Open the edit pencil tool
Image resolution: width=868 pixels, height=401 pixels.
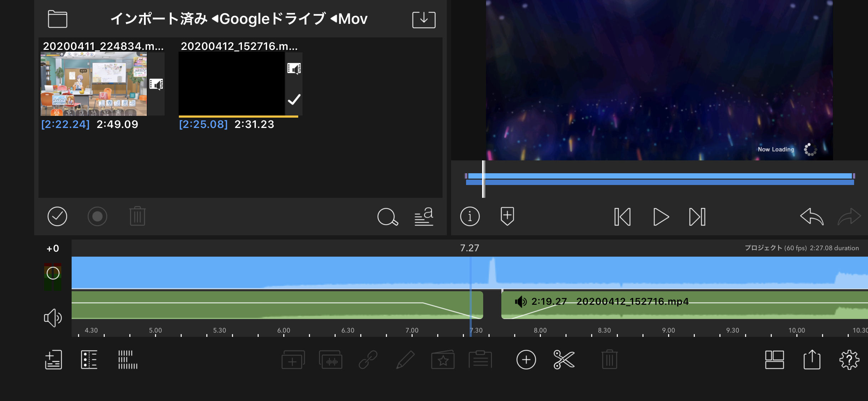[405, 360]
